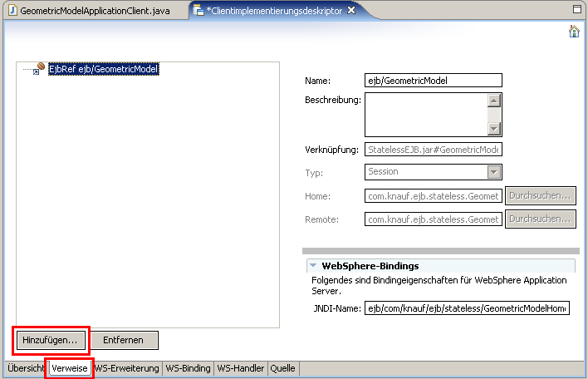Click the home icon in editor corner
This screenshot has height=379, width=588.
coord(574,31)
